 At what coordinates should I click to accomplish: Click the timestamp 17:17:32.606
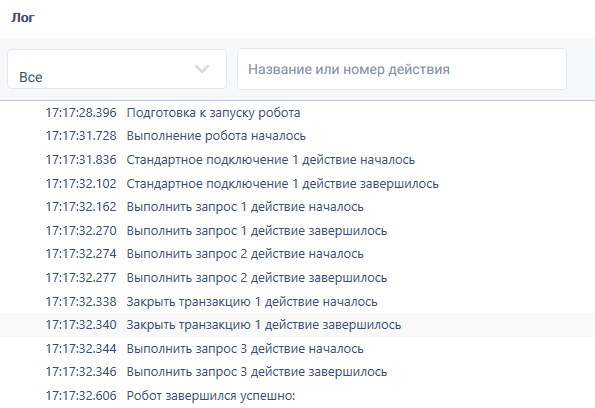(x=81, y=396)
